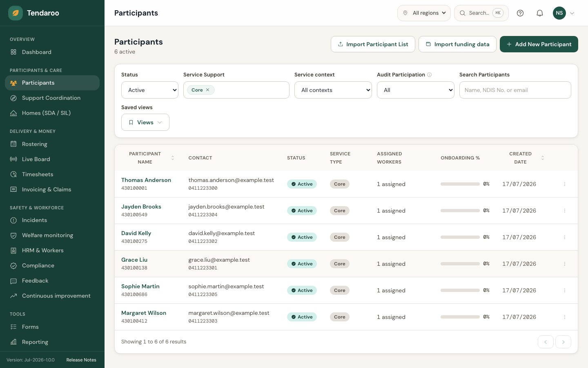Click the Tendaroo leaf logo
Screen dimensions: 588x368
point(16,13)
